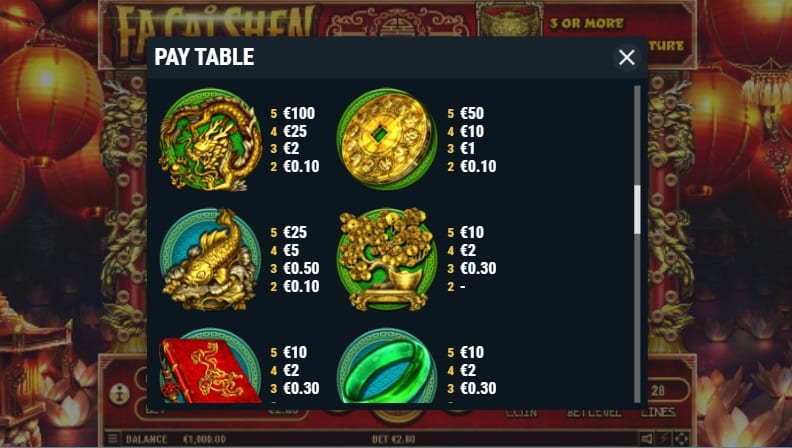Click the Pay Table title
The image size is (792, 448).
click(204, 57)
